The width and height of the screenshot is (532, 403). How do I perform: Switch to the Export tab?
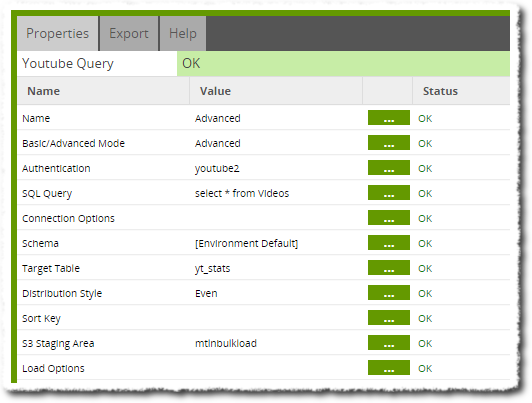coord(129,34)
